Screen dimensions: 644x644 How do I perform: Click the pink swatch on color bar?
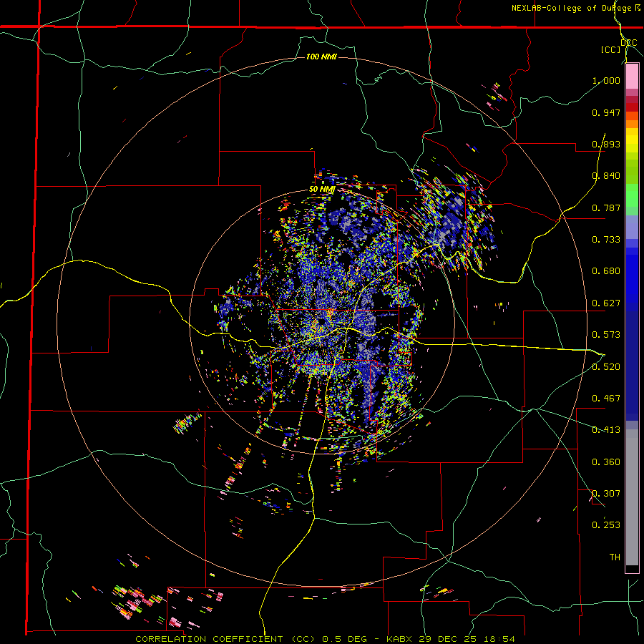coord(632,77)
